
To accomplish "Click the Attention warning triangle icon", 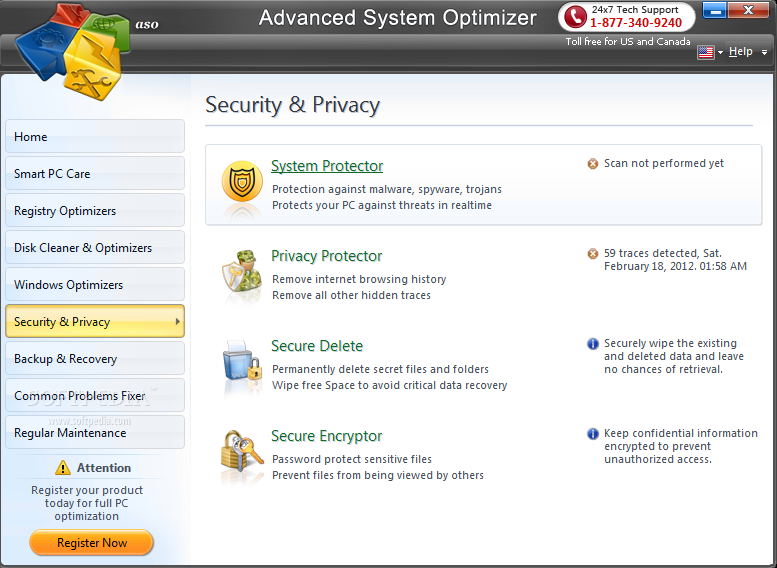I will (x=63, y=467).
